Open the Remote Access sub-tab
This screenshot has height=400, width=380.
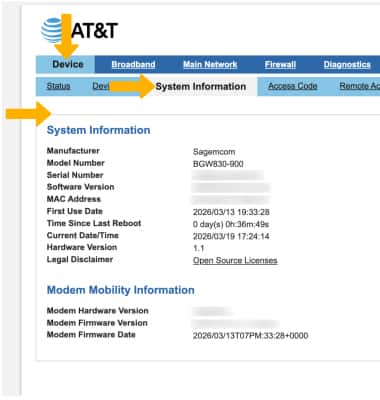(360, 86)
